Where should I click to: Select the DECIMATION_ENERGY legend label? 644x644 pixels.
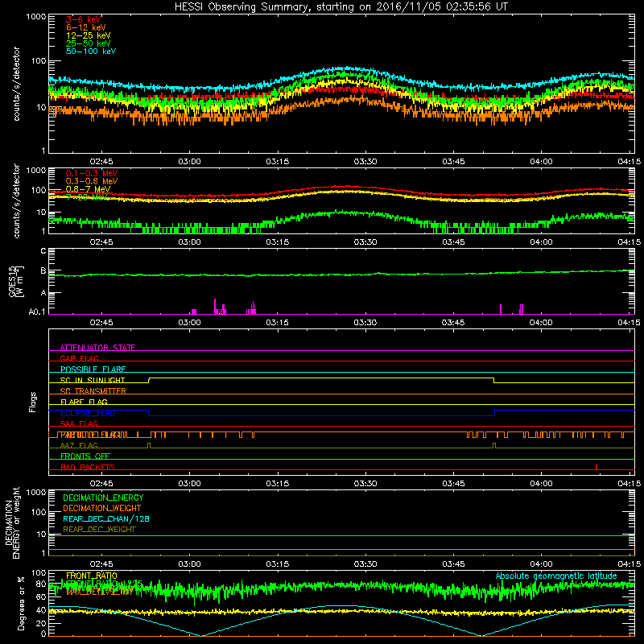tap(103, 497)
